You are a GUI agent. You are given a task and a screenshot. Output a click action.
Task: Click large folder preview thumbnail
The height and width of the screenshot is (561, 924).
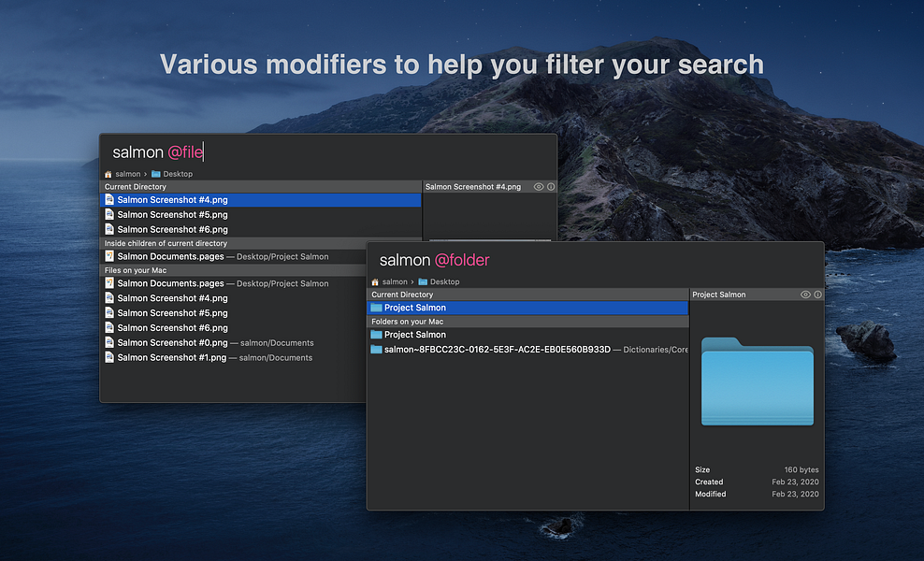coord(758,381)
